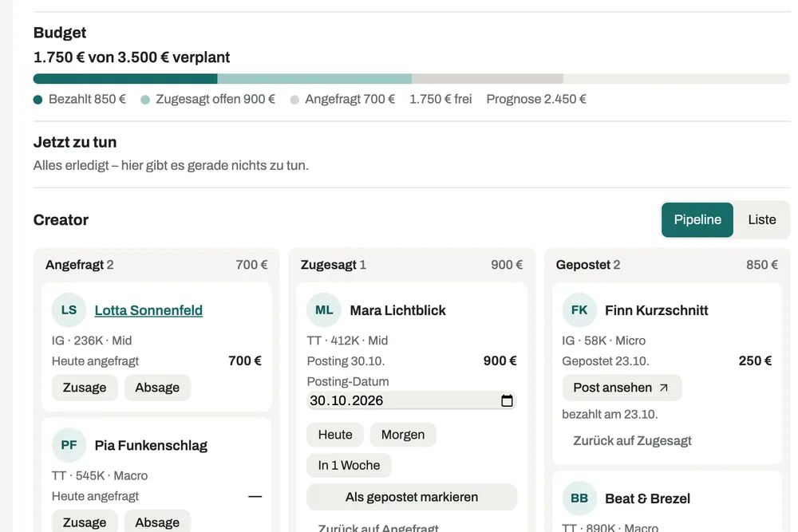Viewport: 798px width, 532px height.
Task: Click the 250 € fee on Finn's card
Action: point(755,361)
